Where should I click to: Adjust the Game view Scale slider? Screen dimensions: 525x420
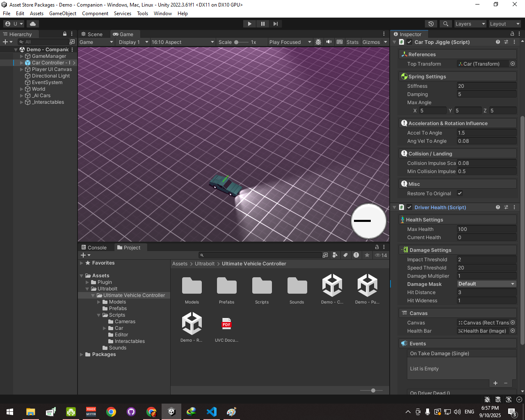(241, 42)
